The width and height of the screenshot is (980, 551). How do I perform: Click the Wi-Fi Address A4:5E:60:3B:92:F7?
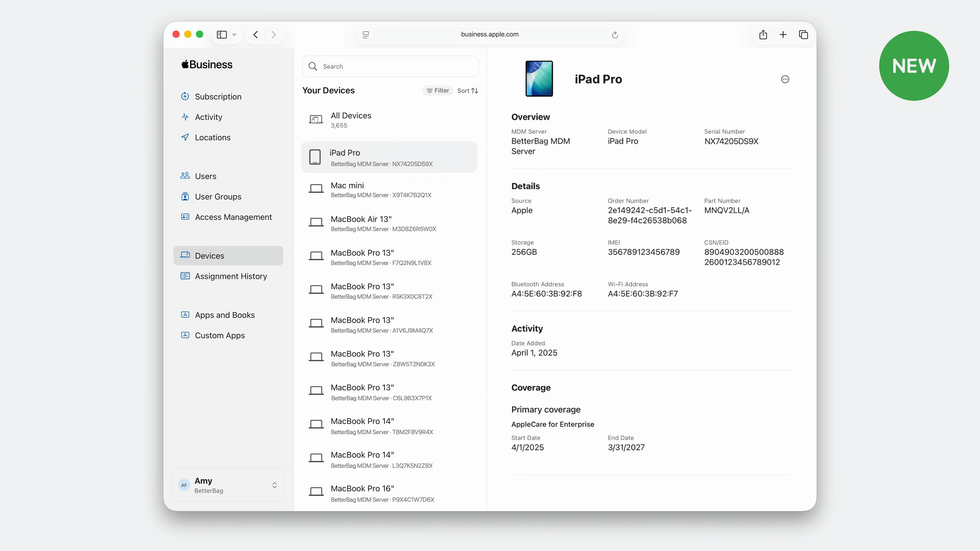point(643,294)
